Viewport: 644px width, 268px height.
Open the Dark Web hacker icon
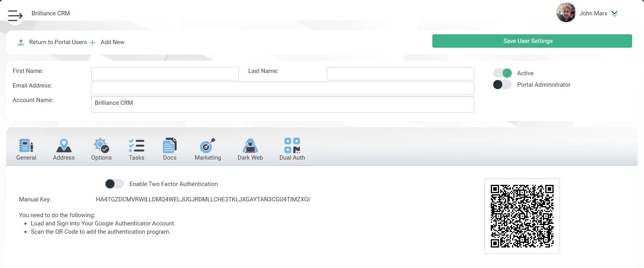pos(250,146)
